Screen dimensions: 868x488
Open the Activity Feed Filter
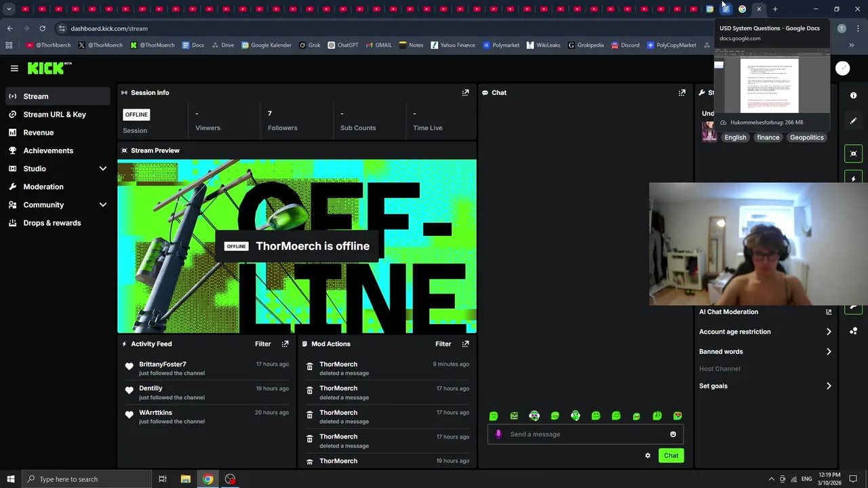(262, 344)
